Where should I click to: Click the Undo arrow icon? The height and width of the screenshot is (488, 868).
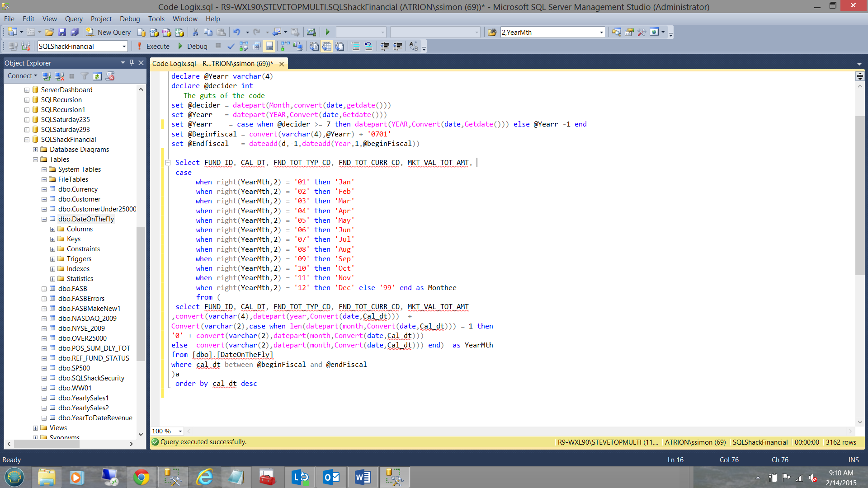pyautogui.click(x=236, y=32)
